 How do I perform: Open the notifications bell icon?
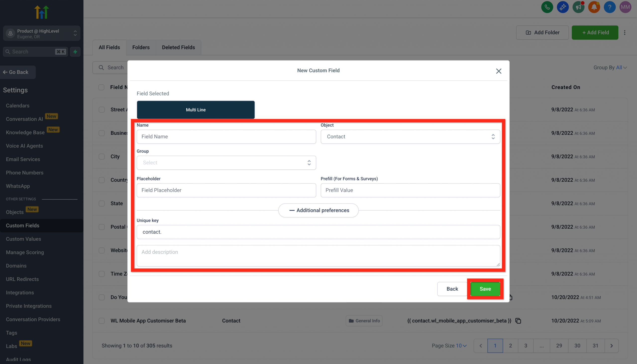594,7
